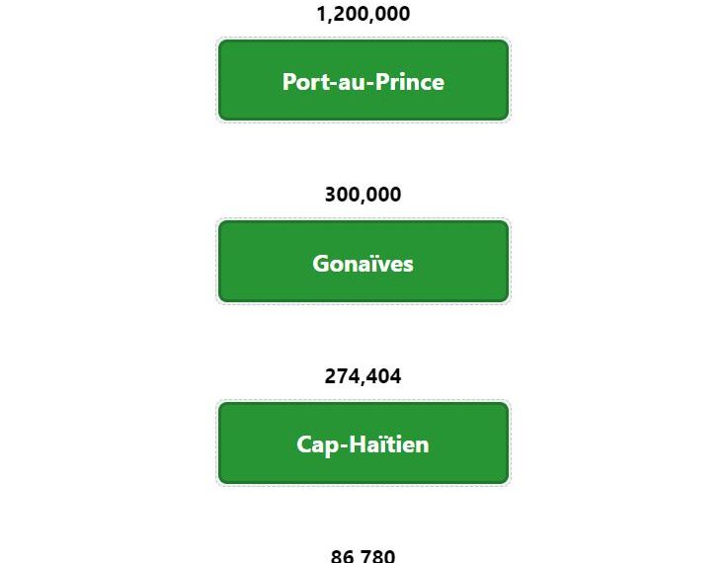Click the population number above Gonaïves
Screen dimensions: 728x563
364,195
